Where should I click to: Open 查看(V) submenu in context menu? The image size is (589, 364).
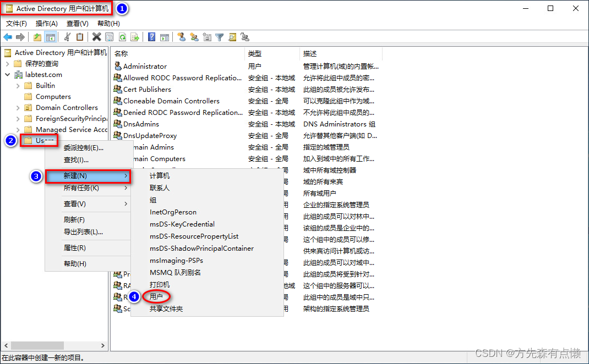(88, 204)
